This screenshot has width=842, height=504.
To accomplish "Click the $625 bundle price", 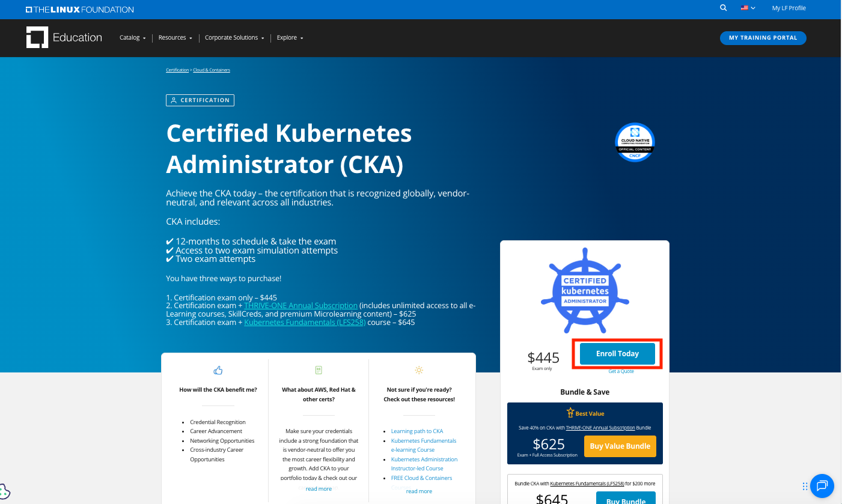I will pos(549,445).
